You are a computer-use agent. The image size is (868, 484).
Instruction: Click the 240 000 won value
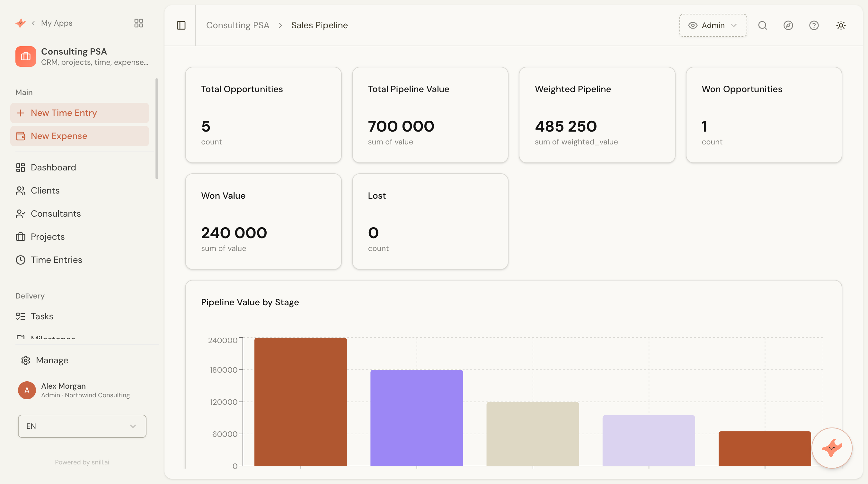234,233
